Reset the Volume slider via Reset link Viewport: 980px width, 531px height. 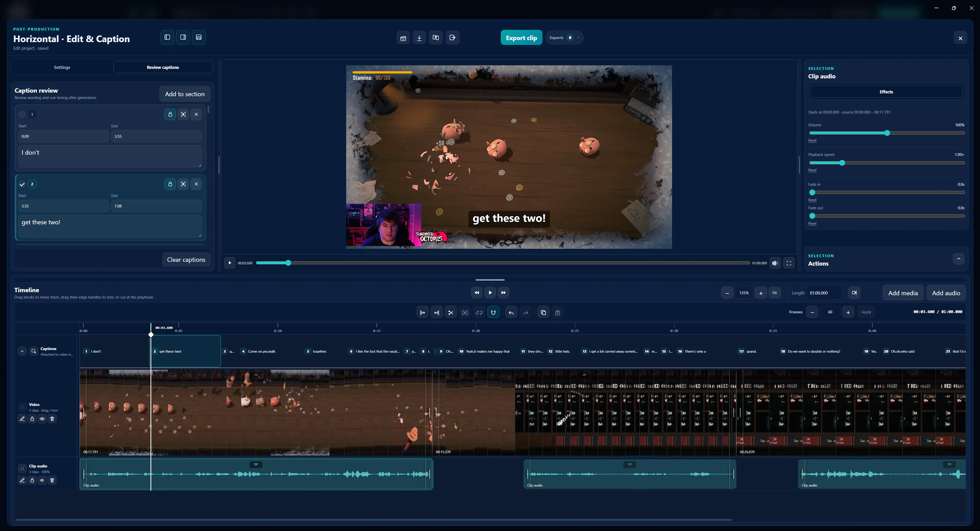click(812, 141)
